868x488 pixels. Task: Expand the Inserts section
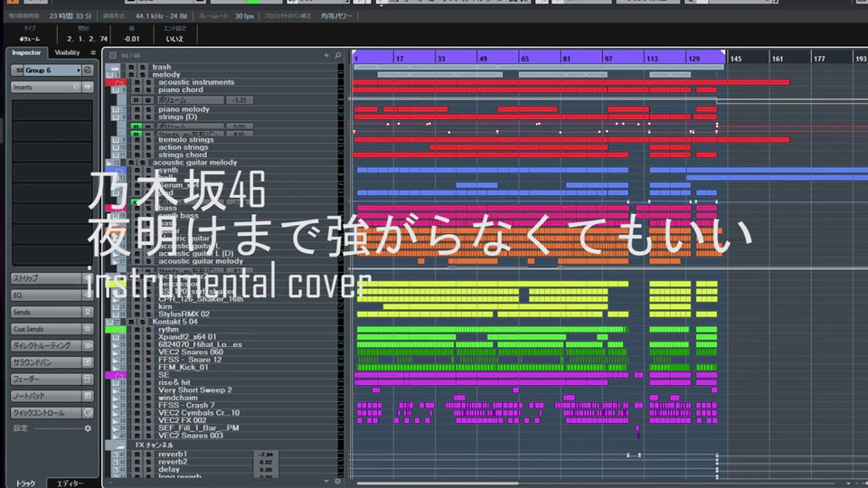pyautogui.click(x=42, y=87)
